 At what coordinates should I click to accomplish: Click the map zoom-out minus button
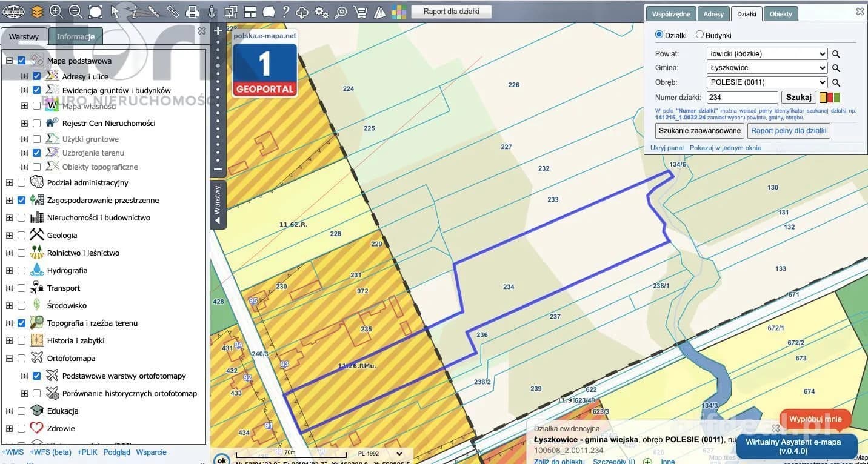[218, 170]
